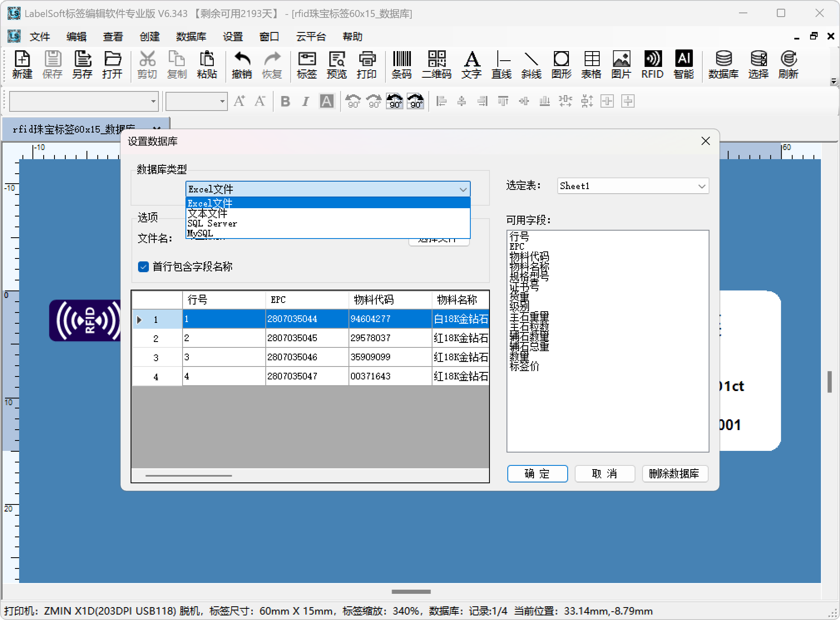Viewport: 840px width, 620px height.
Task: Toggle italic formatting button
Action: pyautogui.click(x=306, y=101)
